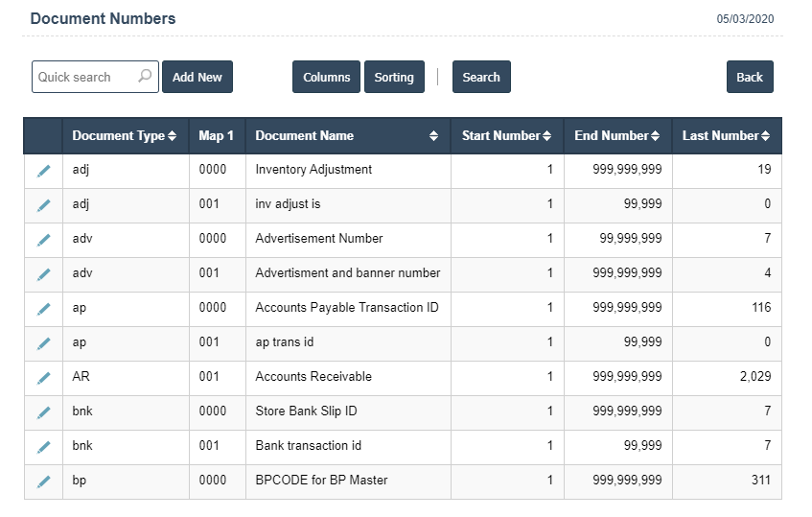The height and width of the screenshot is (517, 812).
Task: Open the Sorting options
Action: [394, 77]
